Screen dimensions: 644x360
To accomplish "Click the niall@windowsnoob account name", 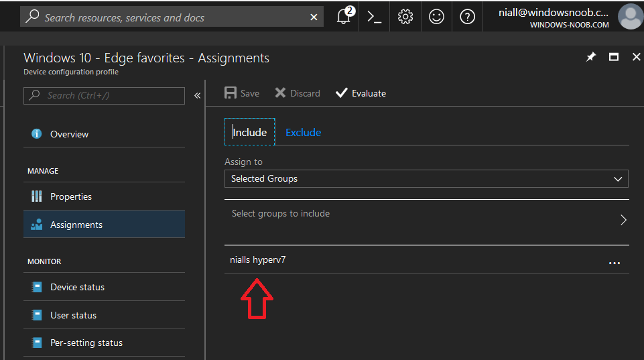I will coord(554,13).
